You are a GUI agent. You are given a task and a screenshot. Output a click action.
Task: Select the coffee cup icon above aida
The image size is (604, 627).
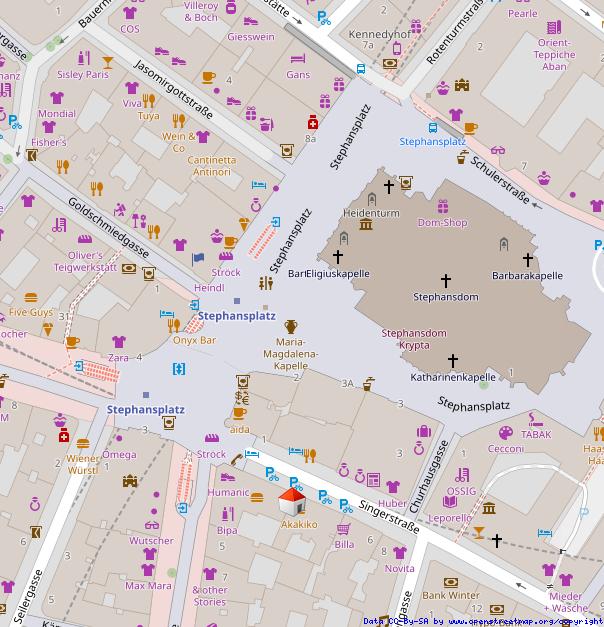(239, 412)
